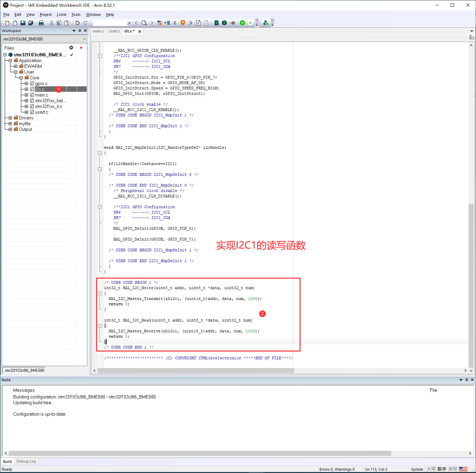Open the Save All toolbar icon
Screen dimensions: 476x473
pyautogui.click(x=30, y=23)
